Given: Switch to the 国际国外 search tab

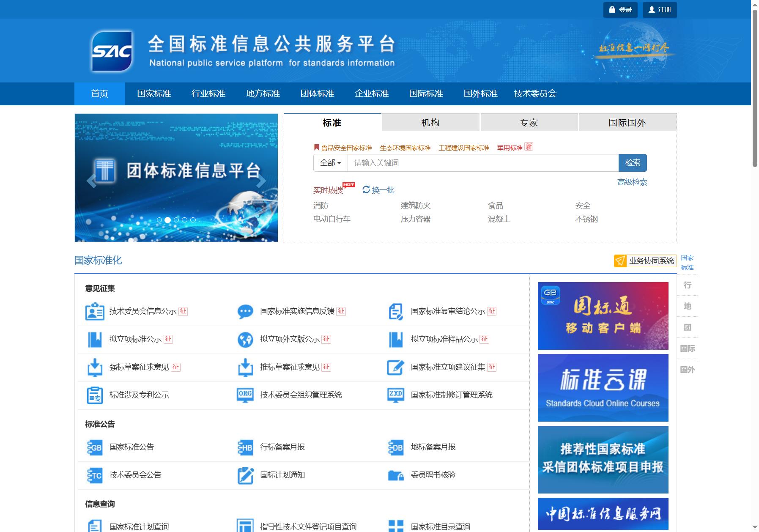Looking at the screenshot, I should [627, 123].
